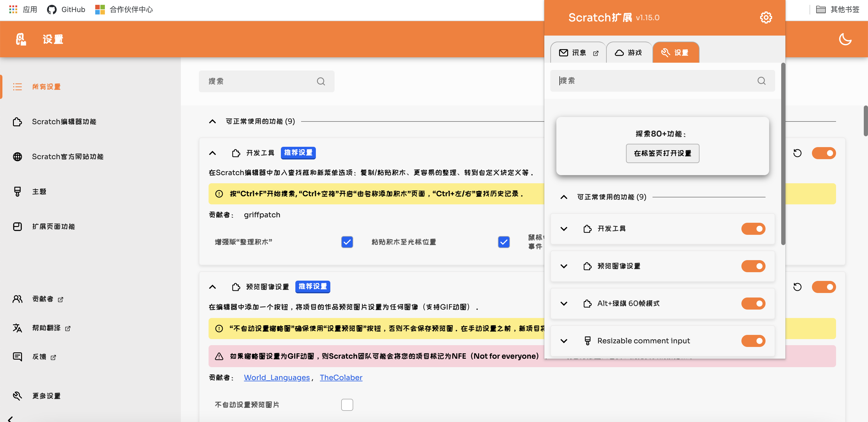Select 所有设置 in the sidebar
The image size is (868, 422).
point(90,87)
